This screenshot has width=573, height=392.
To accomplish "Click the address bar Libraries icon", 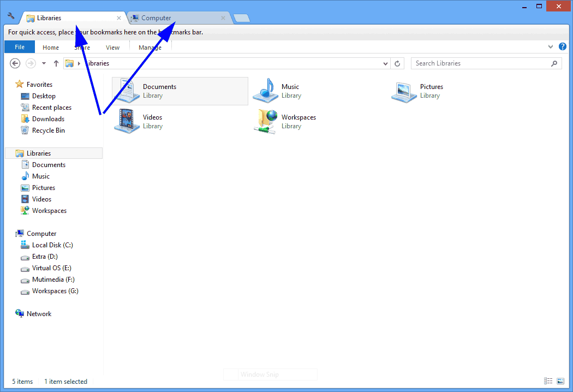I will (x=69, y=63).
